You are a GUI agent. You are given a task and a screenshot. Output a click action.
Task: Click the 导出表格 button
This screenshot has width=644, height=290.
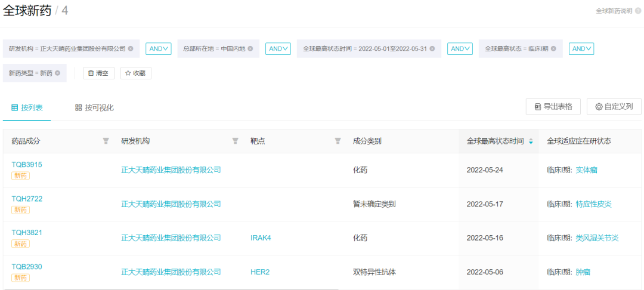(x=553, y=107)
